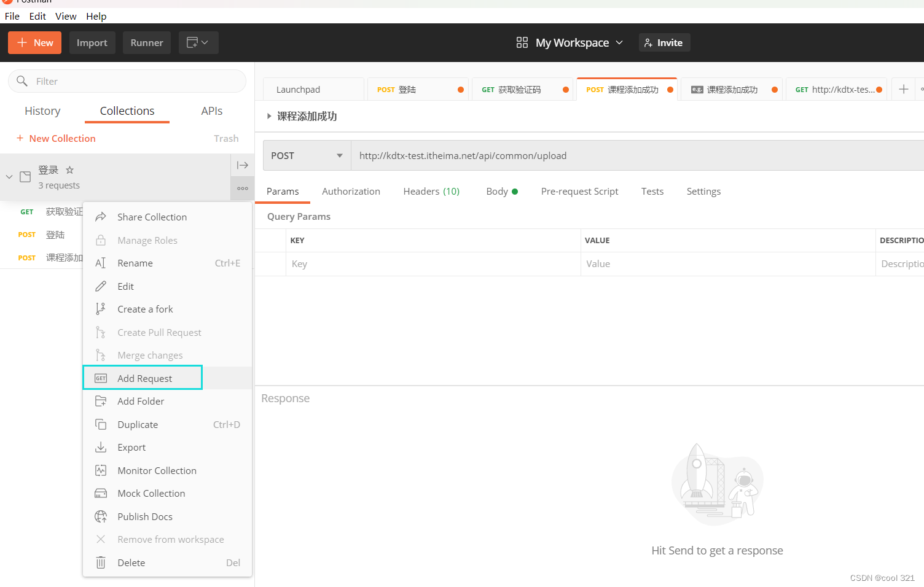Click the star to favorite 登录 collection

[70, 169]
